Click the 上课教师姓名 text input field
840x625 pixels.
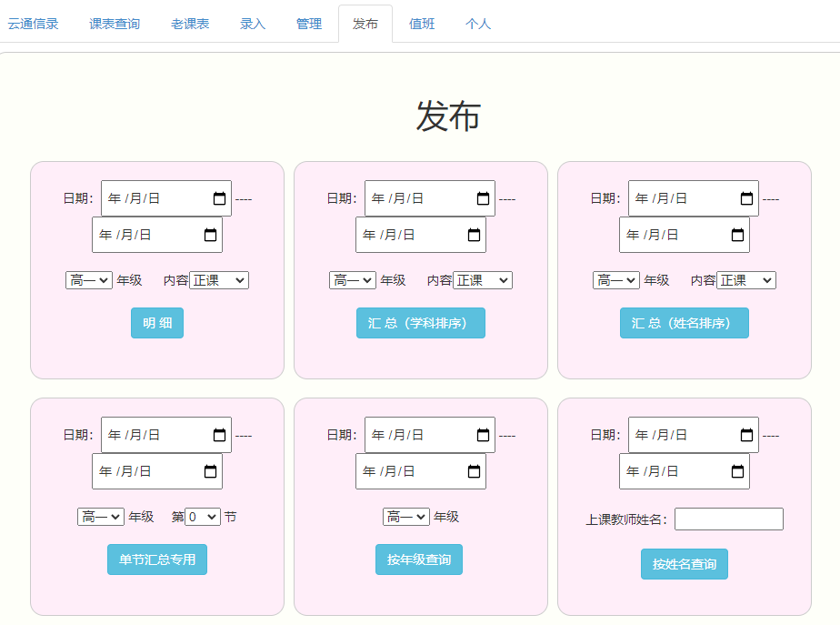(728, 519)
